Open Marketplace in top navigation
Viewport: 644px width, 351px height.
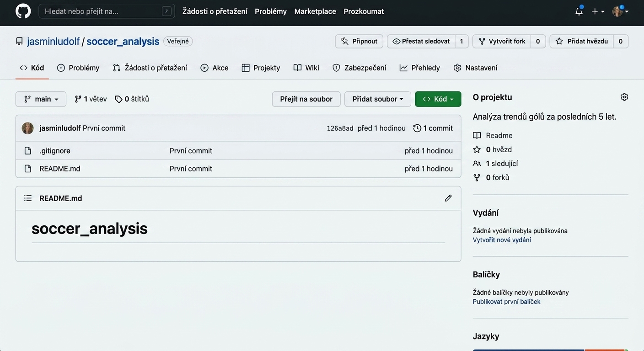(x=315, y=11)
